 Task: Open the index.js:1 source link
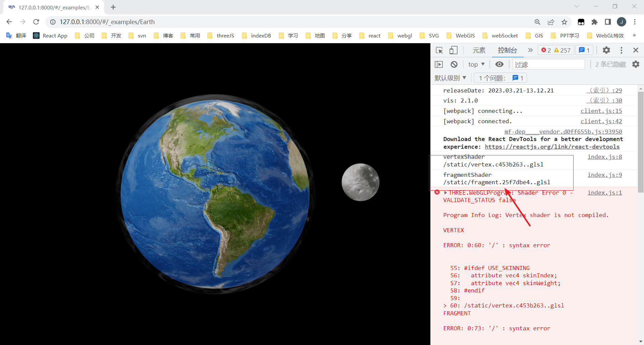click(604, 193)
